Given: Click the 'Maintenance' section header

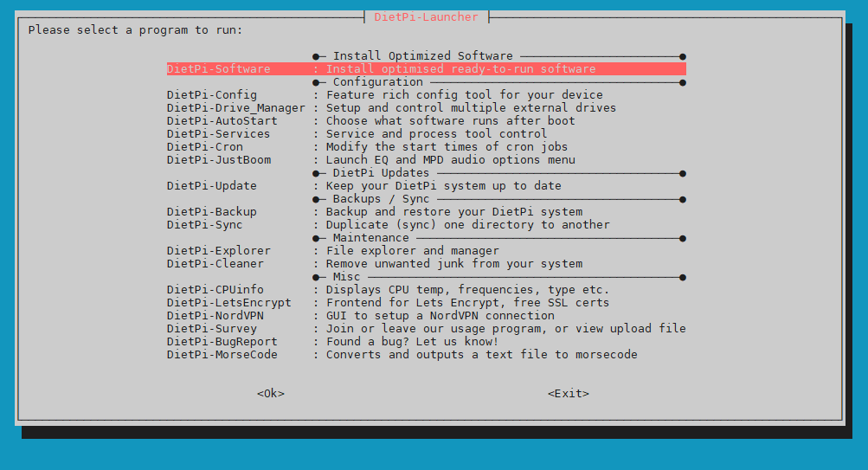Looking at the screenshot, I should tap(371, 238).
